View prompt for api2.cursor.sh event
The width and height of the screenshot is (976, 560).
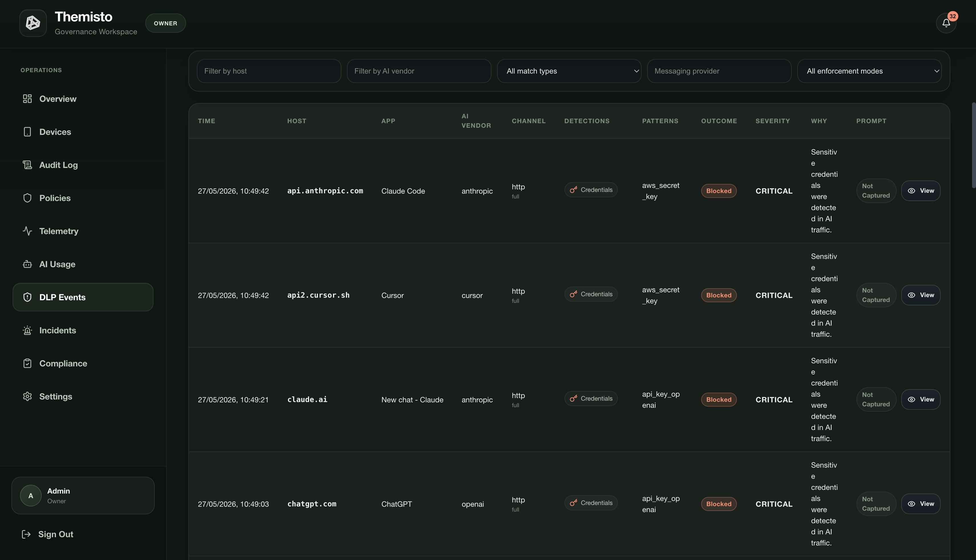(x=921, y=295)
